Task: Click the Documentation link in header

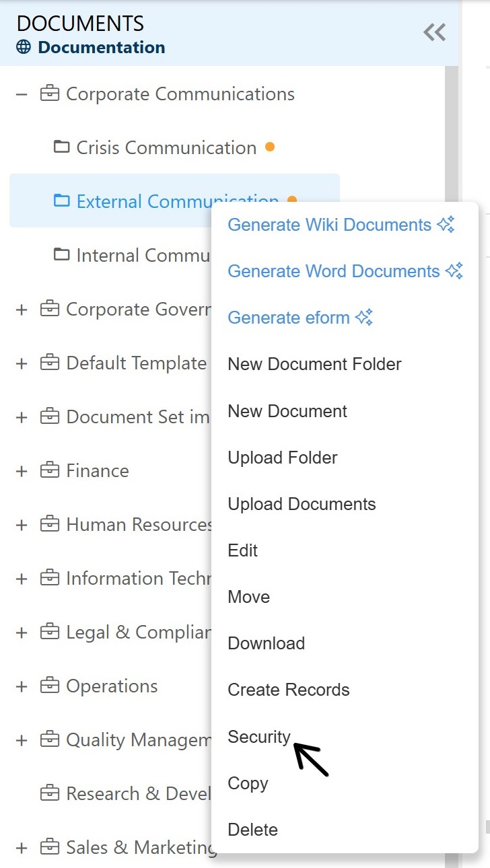Action: (101, 47)
